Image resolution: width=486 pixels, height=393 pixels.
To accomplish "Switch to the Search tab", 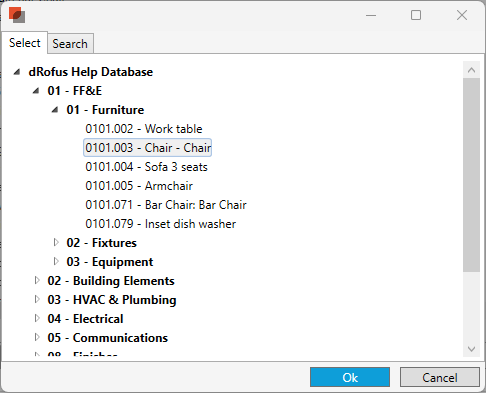I will click(x=70, y=43).
